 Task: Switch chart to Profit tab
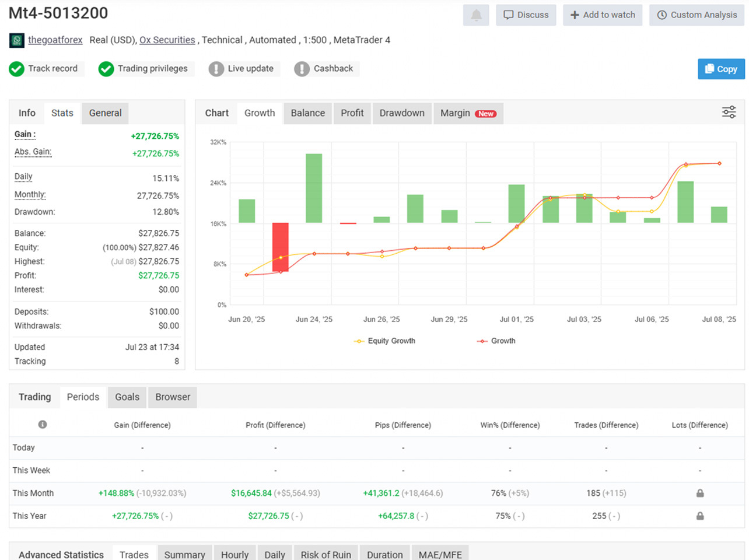click(352, 113)
